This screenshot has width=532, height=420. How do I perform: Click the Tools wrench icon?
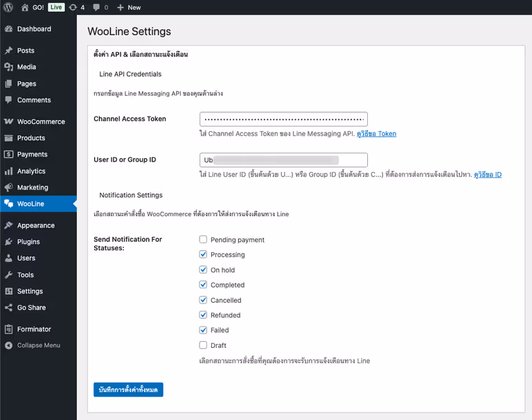pyautogui.click(x=8, y=275)
